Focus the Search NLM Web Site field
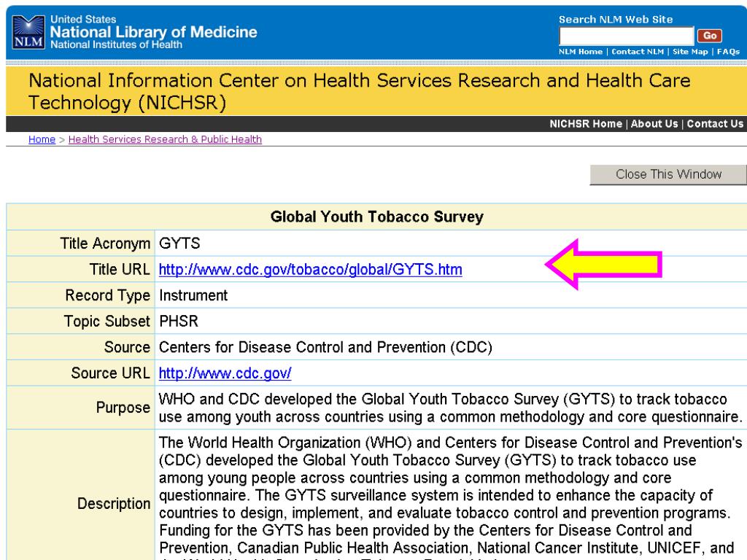 [626, 36]
